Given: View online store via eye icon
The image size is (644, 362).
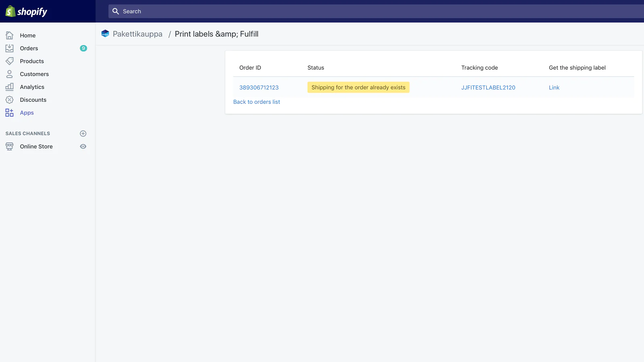Looking at the screenshot, I should (x=83, y=146).
